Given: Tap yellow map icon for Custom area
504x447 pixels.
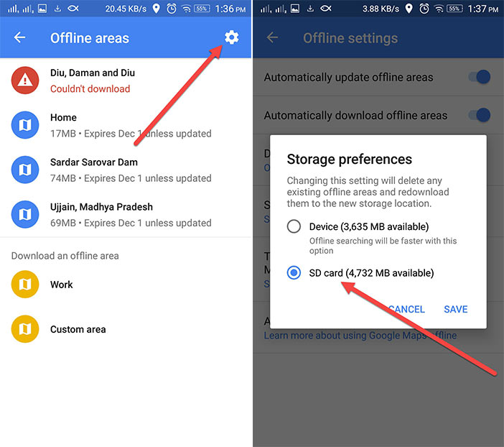Looking at the screenshot, I should pyautogui.click(x=25, y=329).
